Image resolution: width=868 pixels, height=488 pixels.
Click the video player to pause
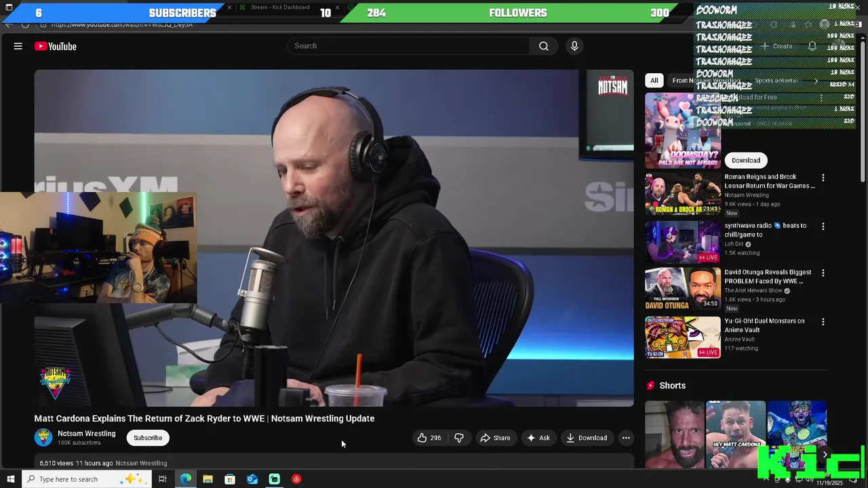pyautogui.click(x=334, y=238)
